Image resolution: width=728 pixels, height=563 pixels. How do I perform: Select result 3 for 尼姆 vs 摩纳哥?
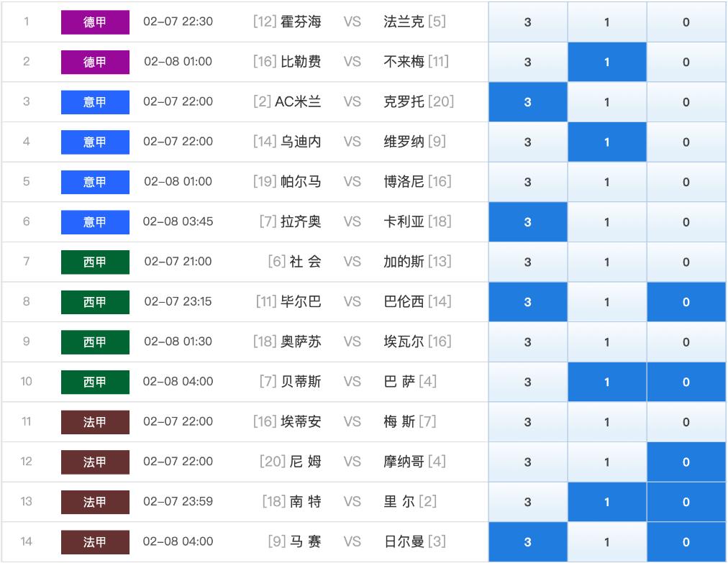coord(528,462)
